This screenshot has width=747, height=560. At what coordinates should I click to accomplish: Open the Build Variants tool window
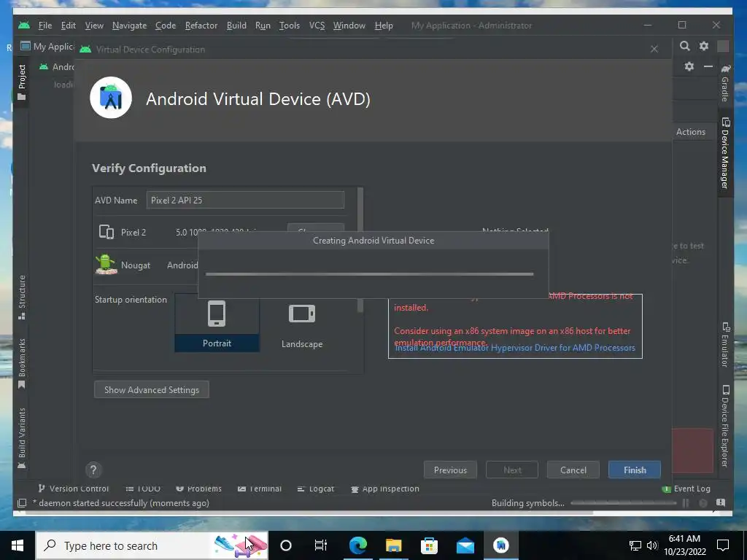[21, 438]
